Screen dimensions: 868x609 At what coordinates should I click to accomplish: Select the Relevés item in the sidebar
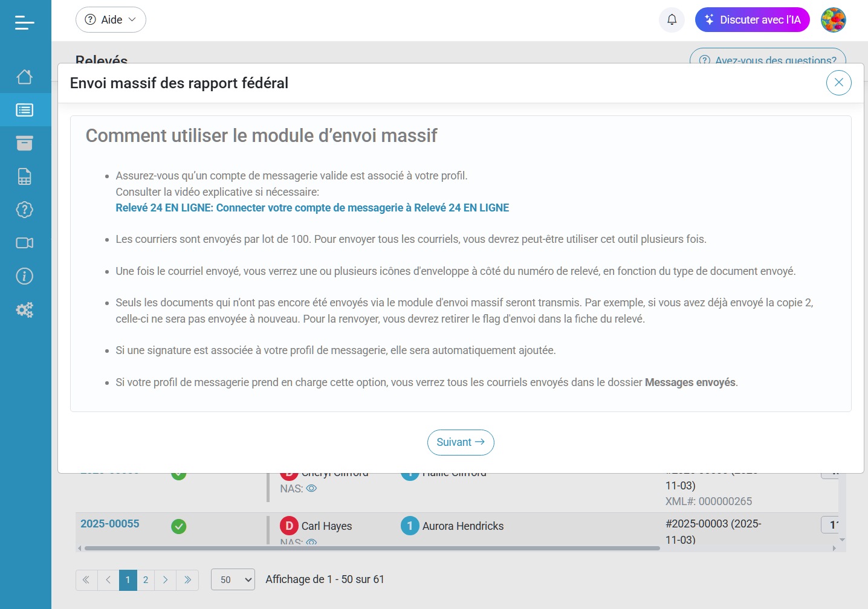[x=24, y=110]
